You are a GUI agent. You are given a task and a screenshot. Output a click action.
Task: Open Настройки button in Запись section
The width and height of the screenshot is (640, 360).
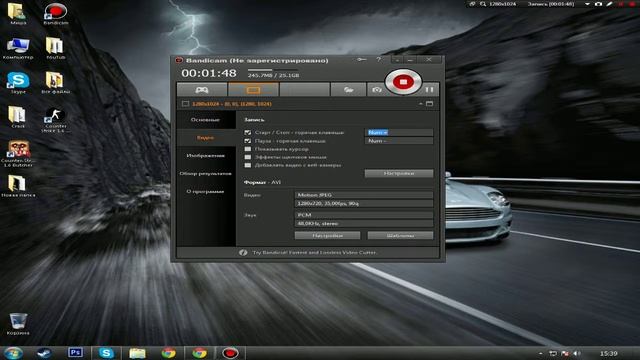399,173
